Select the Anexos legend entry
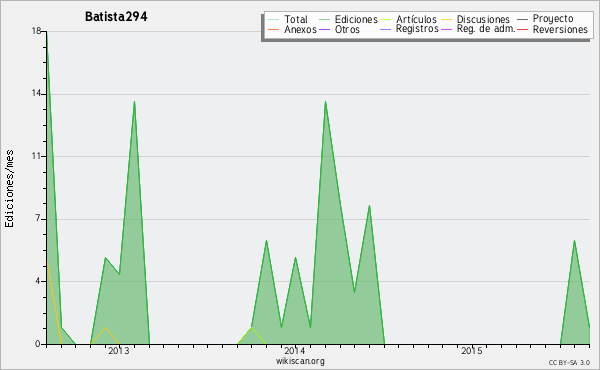Viewport: 600px width, 370px height. [x=300, y=29]
